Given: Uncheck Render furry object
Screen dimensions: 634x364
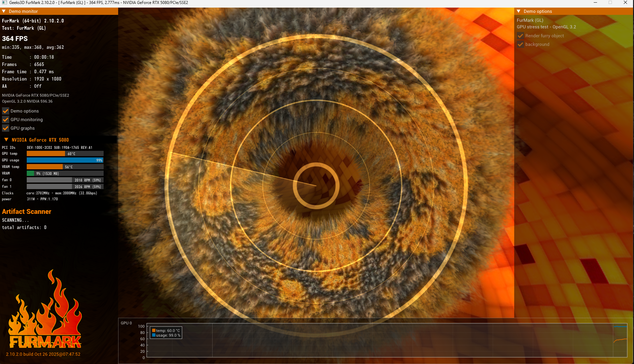Looking at the screenshot, I should coord(520,36).
